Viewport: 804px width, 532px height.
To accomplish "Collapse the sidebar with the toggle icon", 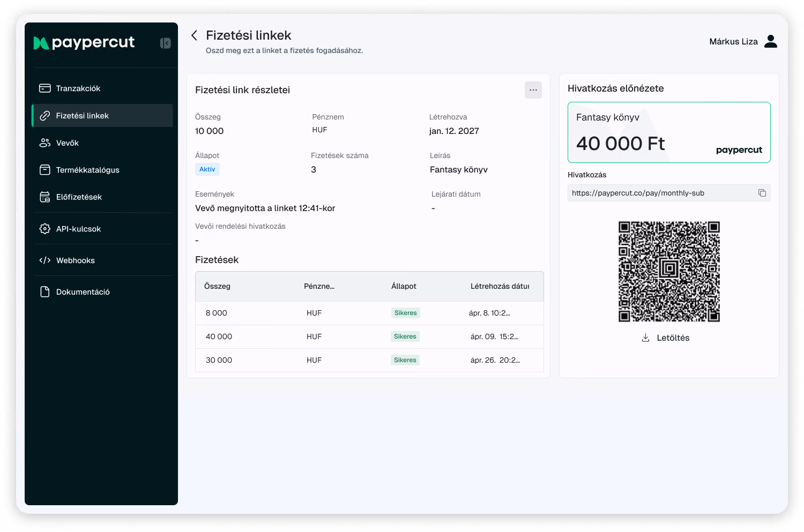I will (166, 43).
